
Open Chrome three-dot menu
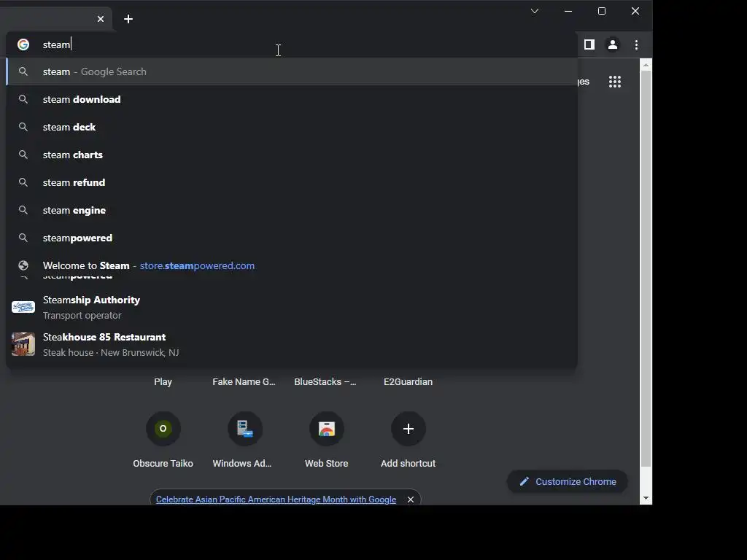[x=636, y=44]
